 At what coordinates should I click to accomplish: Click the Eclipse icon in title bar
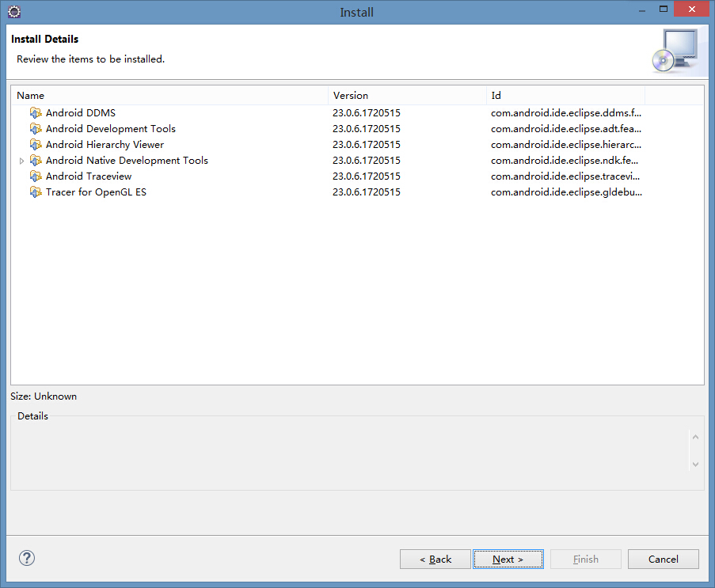pos(14,12)
